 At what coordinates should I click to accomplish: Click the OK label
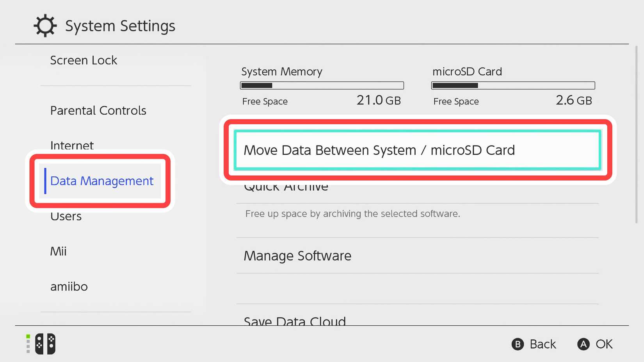604,344
